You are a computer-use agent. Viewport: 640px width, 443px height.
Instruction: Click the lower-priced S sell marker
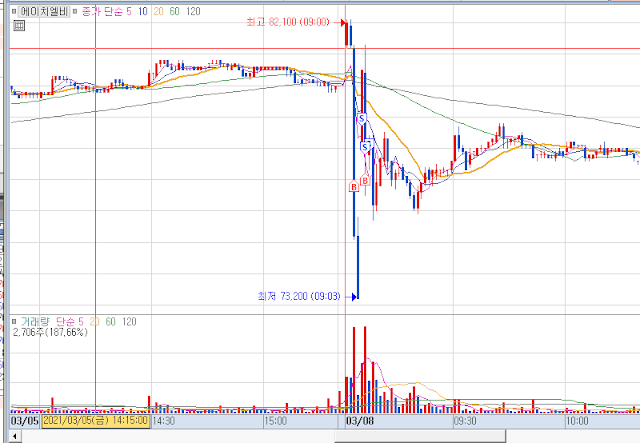(x=365, y=147)
